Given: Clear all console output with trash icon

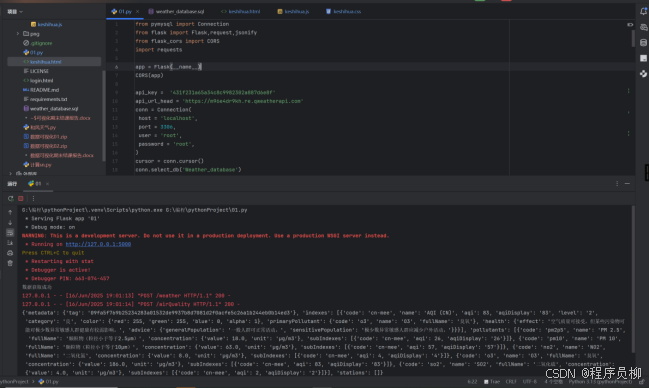Looking at the screenshot, I should (x=10, y=263).
